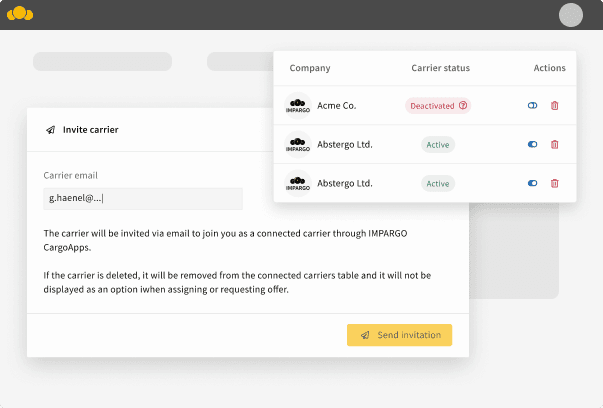Select the Acme Co. company name
Viewport: 603px width, 408px height.
[x=336, y=105]
